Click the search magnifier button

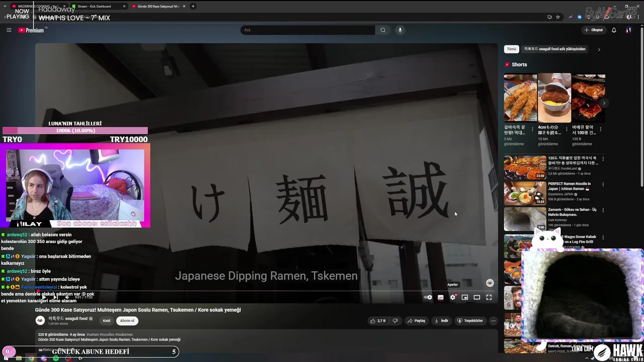click(x=383, y=30)
